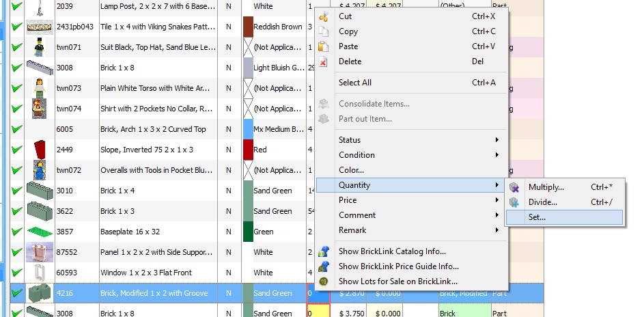The height and width of the screenshot is (317, 644).
Task: Click the BrickLink Price Guide Info icon
Action: pos(324,266)
